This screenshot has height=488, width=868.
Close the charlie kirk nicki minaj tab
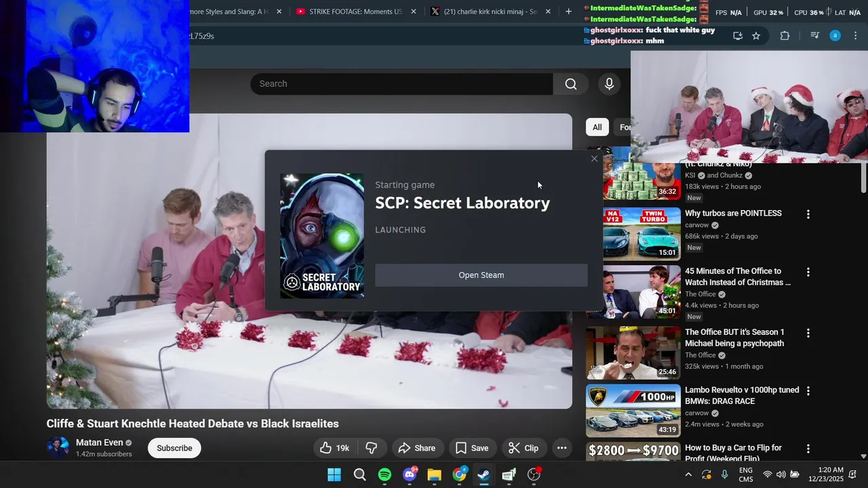coord(548,12)
